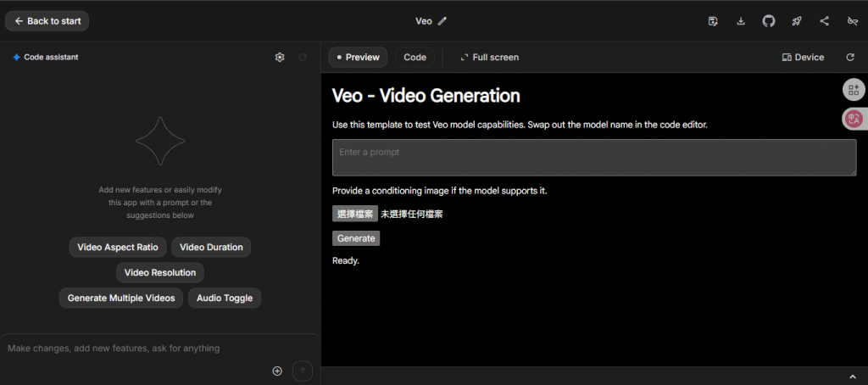Open the GitHub icon in the header
This screenshot has height=385, width=868.
coord(768,21)
